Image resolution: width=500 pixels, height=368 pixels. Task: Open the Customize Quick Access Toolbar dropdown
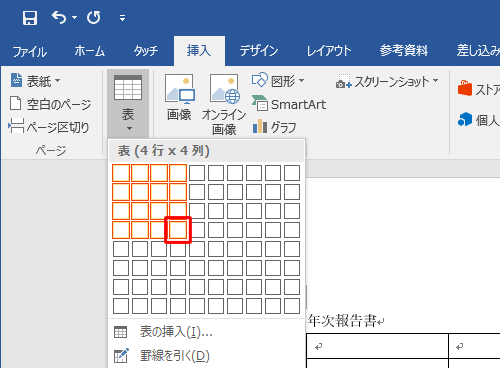(x=122, y=18)
